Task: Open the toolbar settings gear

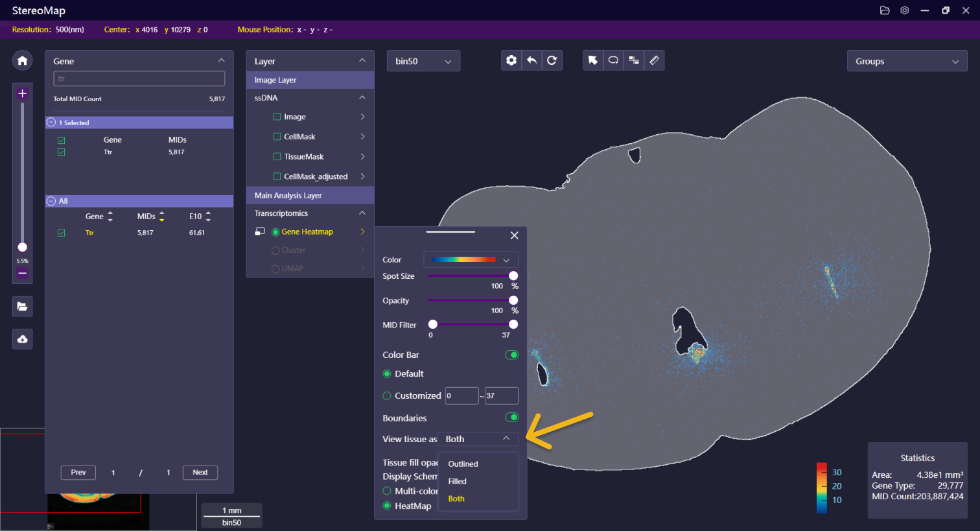Action: click(x=511, y=60)
